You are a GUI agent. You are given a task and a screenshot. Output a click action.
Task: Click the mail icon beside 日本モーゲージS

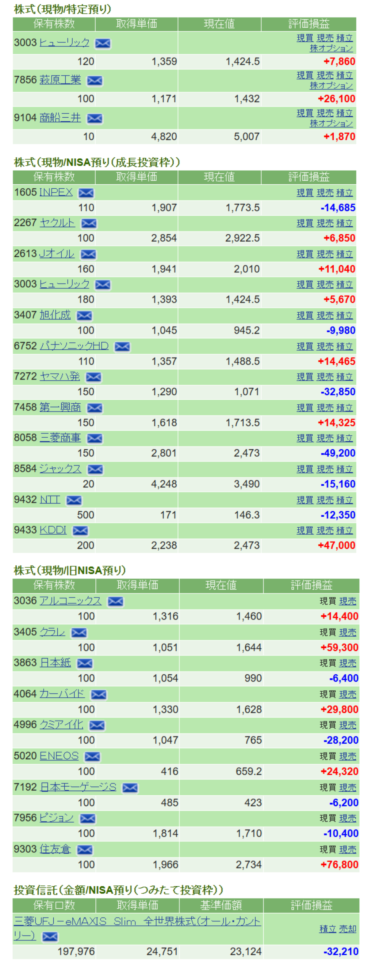(130, 788)
